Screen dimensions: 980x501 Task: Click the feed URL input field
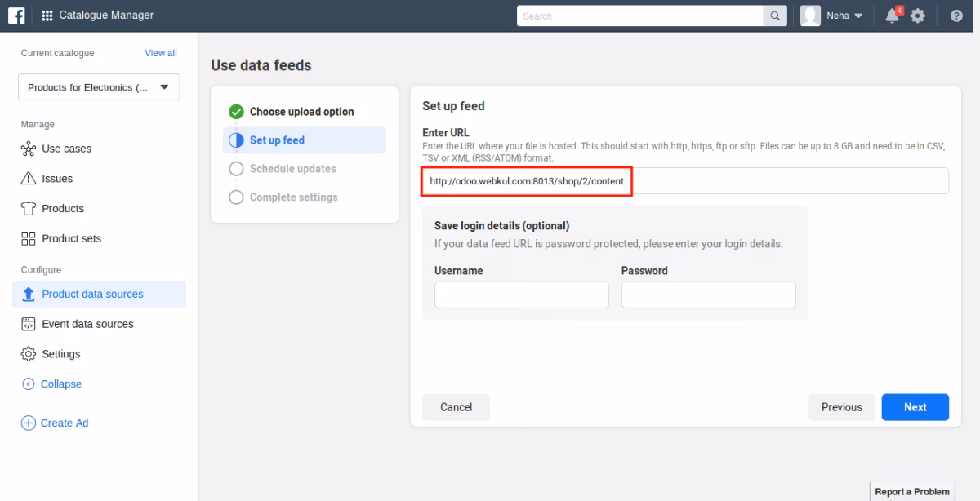tap(685, 181)
